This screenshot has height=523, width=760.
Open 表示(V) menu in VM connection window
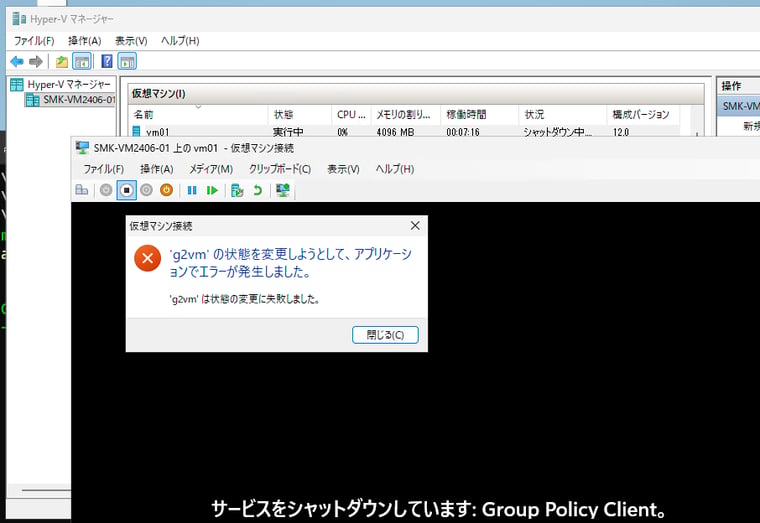pos(343,169)
